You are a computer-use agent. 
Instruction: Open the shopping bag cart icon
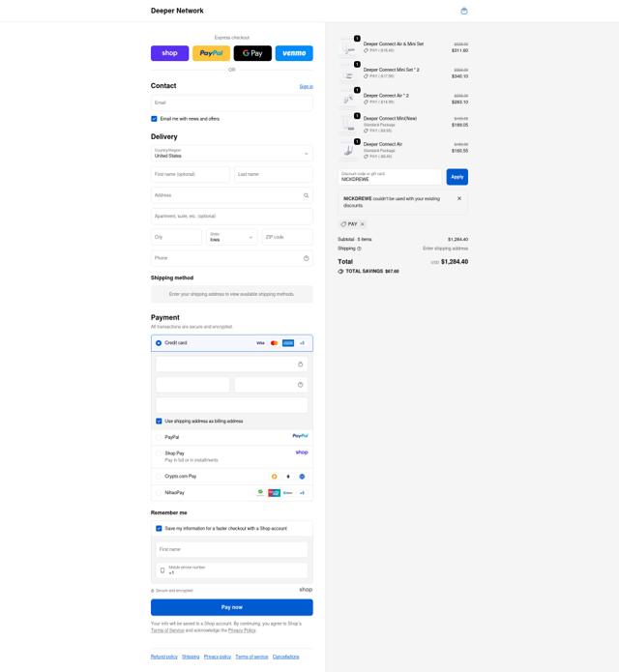click(464, 12)
